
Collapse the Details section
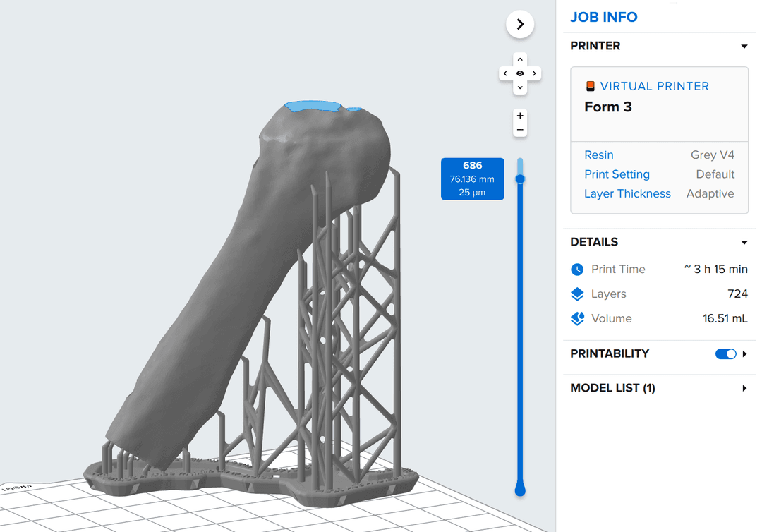pyautogui.click(x=744, y=243)
